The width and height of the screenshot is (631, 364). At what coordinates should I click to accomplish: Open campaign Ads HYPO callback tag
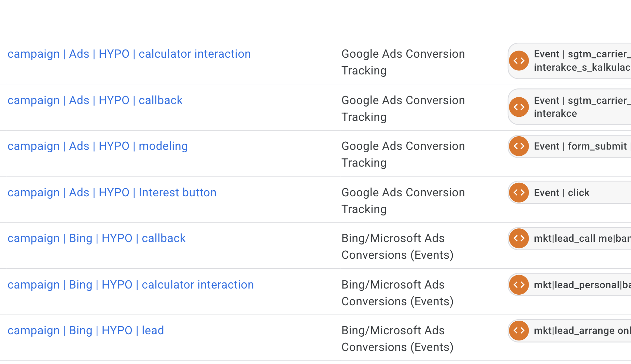point(95,100)
